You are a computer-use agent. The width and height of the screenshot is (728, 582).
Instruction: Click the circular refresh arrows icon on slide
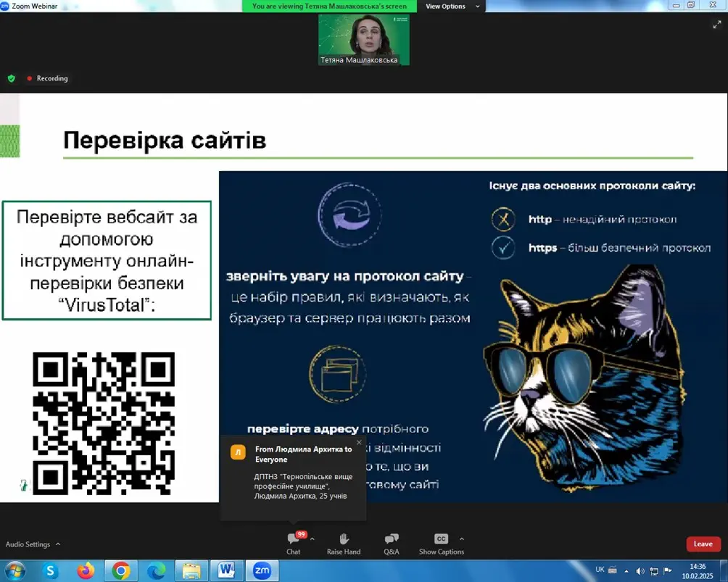click(349, 215)
